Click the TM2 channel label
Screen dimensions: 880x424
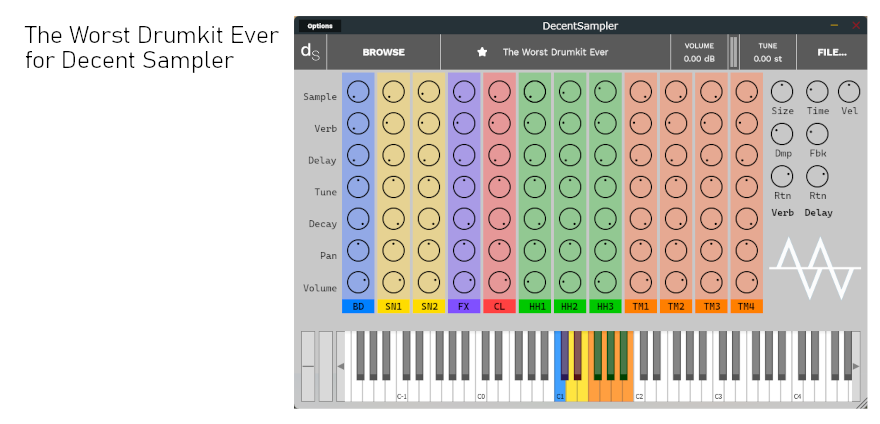[x=676, y=307]
